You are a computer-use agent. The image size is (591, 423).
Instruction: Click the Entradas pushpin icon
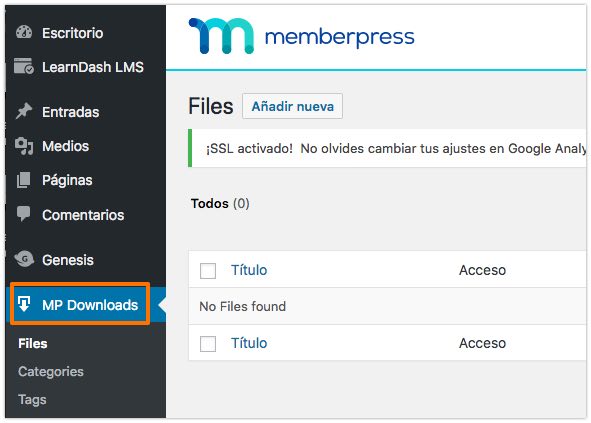pyautogui.click(x=24, y=111)
